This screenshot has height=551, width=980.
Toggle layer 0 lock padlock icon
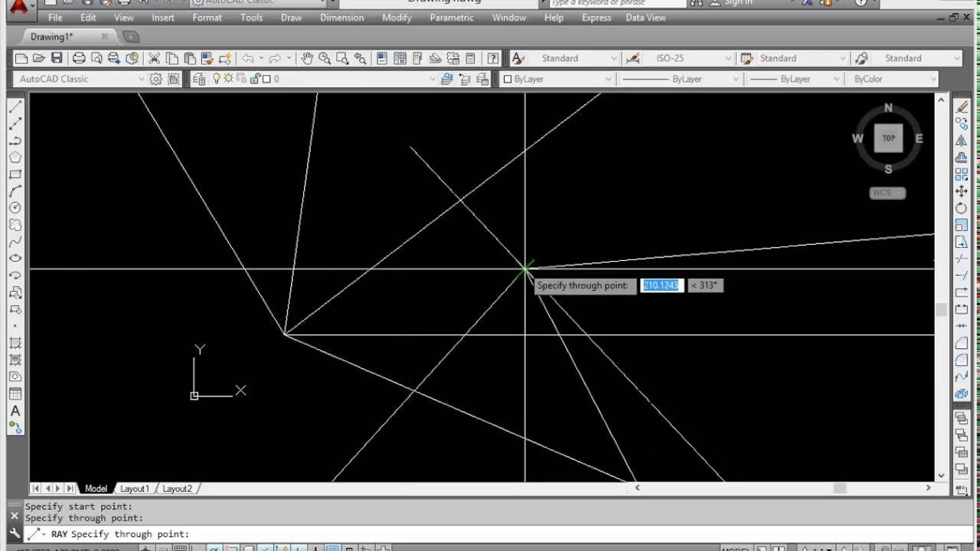256,79
